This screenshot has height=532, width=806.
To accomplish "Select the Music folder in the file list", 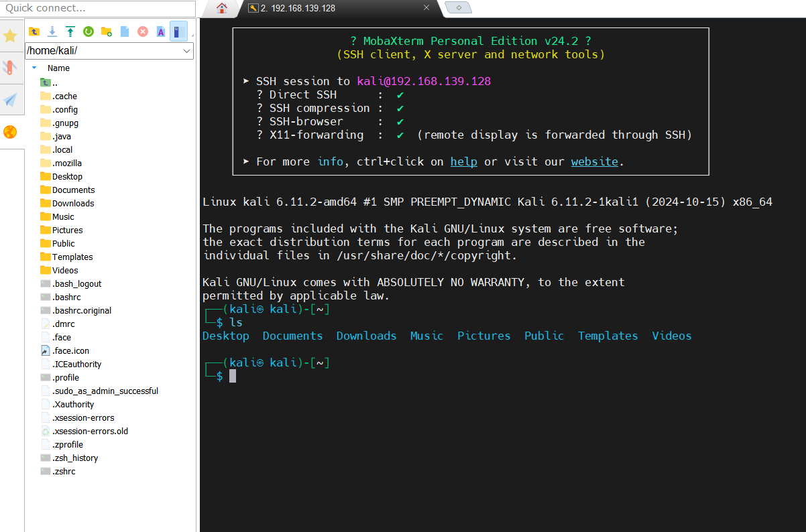I will point(57,217).
